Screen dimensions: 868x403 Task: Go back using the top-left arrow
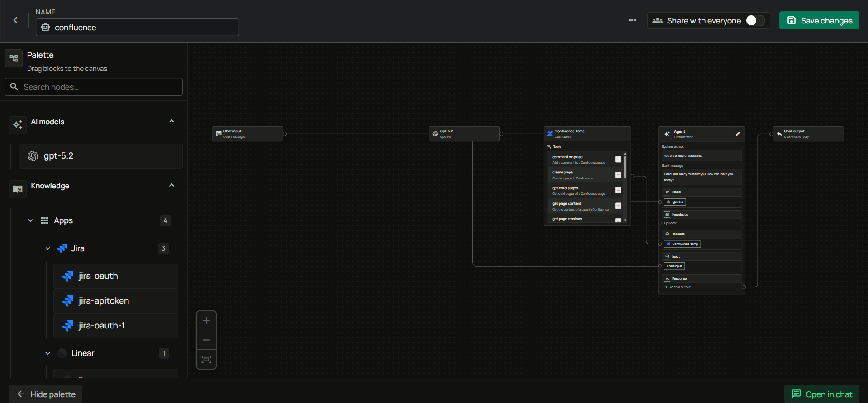(x=15, y=20)
